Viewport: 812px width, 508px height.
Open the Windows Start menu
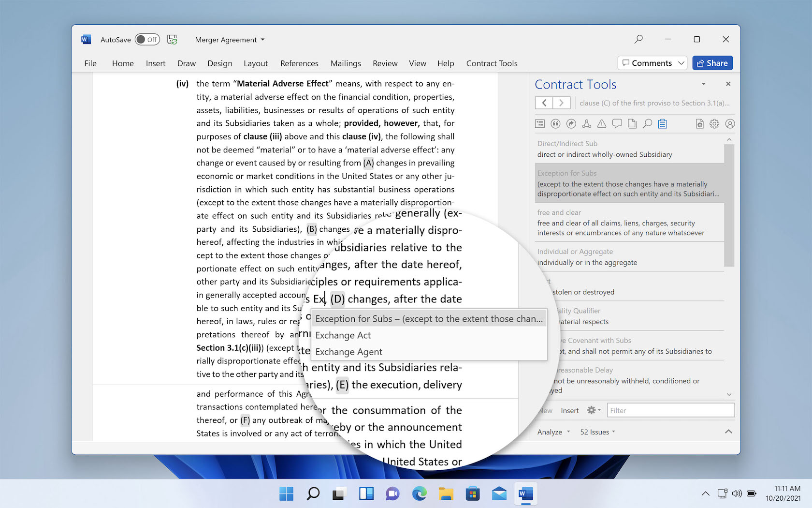pyautogui.click(x=286, y=493)
